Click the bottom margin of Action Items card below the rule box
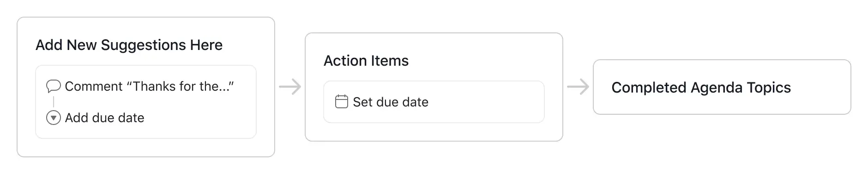This screenshot has width=868, height=174. [x=434, y=132]
